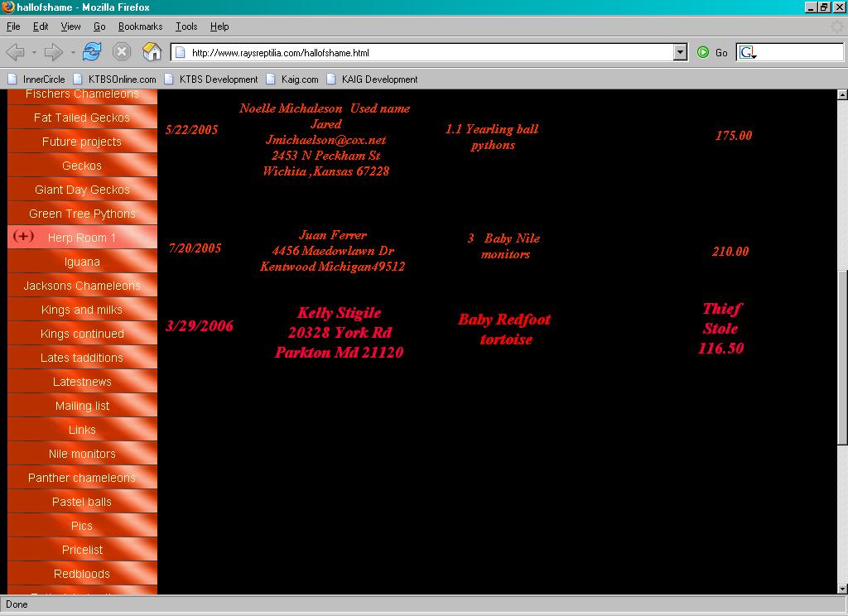Image resolution: width=848 pixels, height=616 pixels.
Task: Go to the Home page icon
Action: [152, 52]
